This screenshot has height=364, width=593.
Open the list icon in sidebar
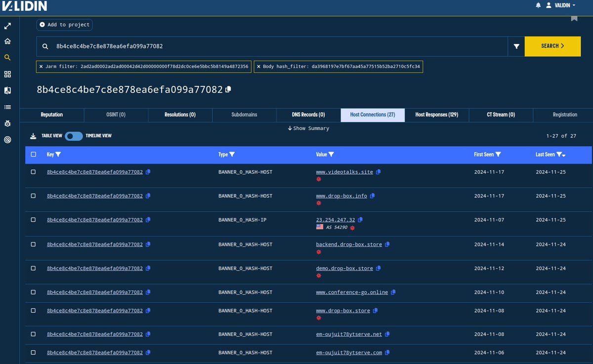coord(7,107)
